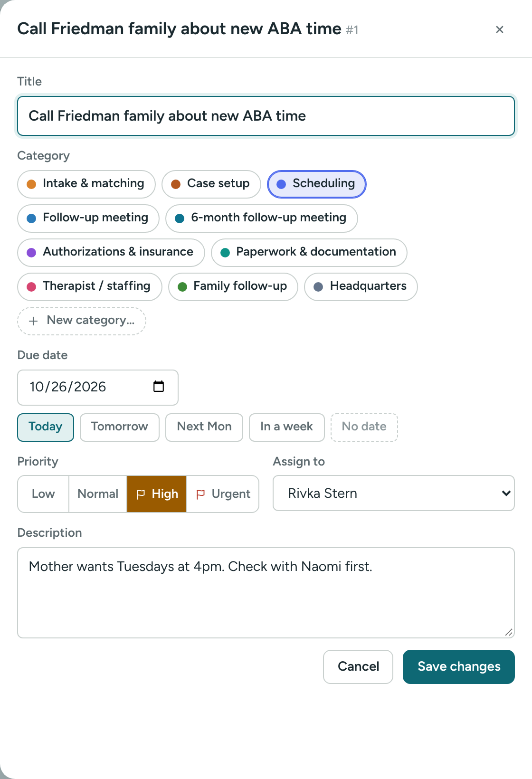Screen dimensions: 532x779
Task: Deselect the Scheduling category chip
Action: pos(317,184)
